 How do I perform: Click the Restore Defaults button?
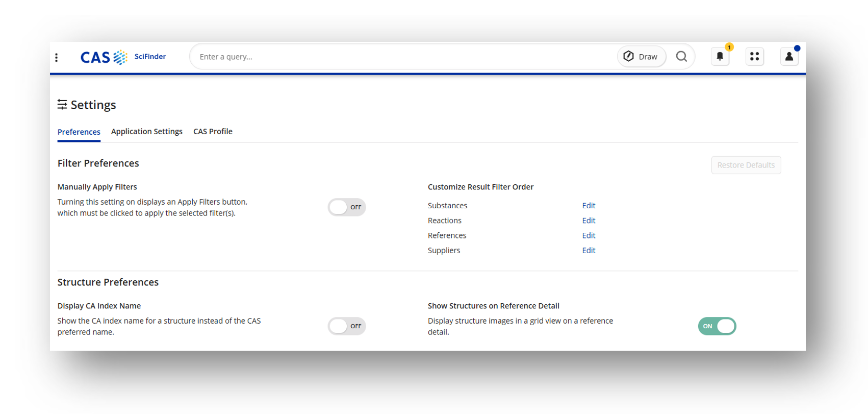746,165
